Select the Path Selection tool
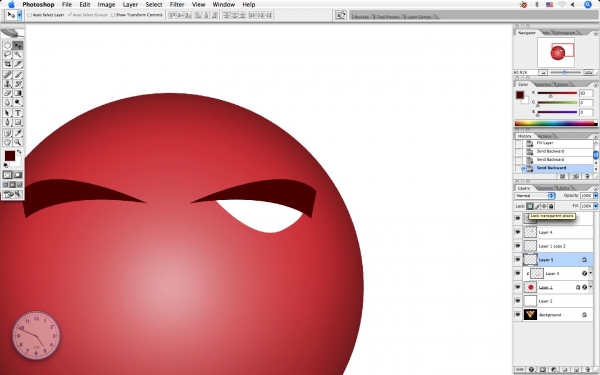Screen dimensions: 600x375 (7, 113)
